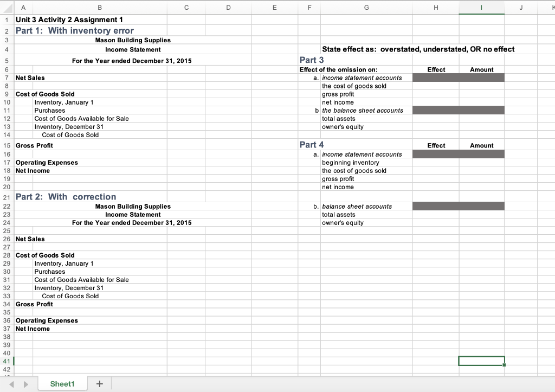Click 'Effect' header in Part 3
Screen dimensions: 555x392
tap(436, 70)
